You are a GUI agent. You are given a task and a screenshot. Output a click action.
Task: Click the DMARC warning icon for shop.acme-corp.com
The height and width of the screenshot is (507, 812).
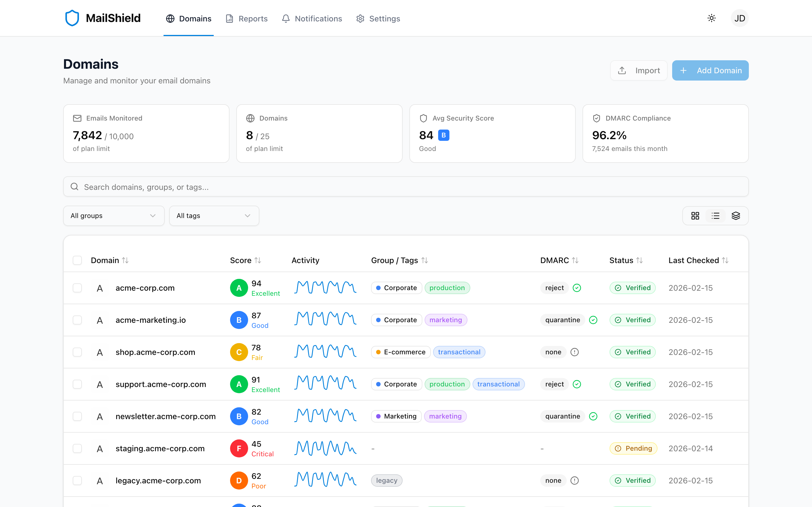point(574,352)
